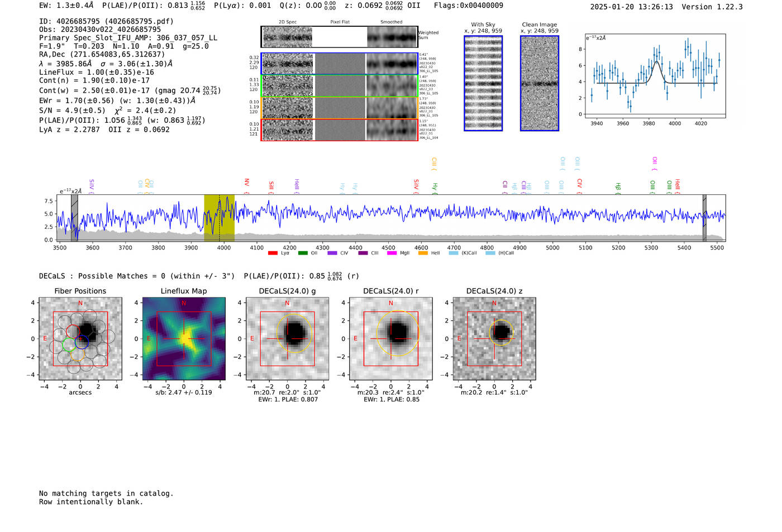Click the yellow highlighted emission region in spectrum

tap(219, 218)
